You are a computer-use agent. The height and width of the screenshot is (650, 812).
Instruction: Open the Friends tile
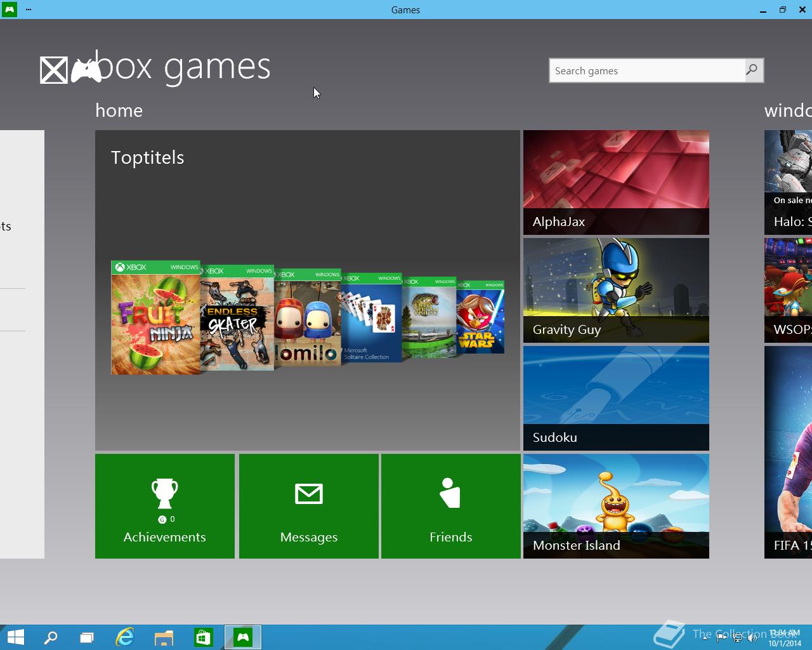pyautogui.click(x=451, y=506)
